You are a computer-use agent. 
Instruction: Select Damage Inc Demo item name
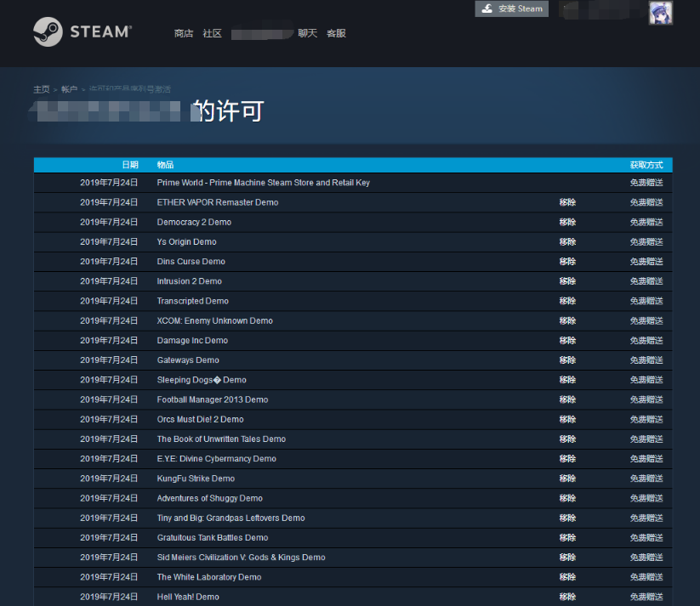pyautogui.click(x=192, y=341)
